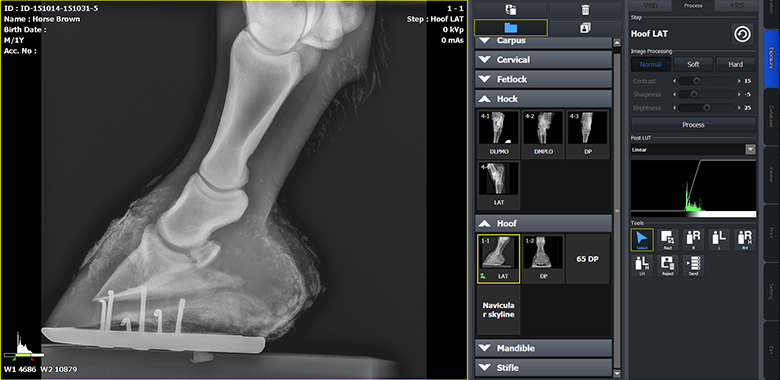Click the W1 4686 window value
780x380 pixels.
click(x=19, y=370)
